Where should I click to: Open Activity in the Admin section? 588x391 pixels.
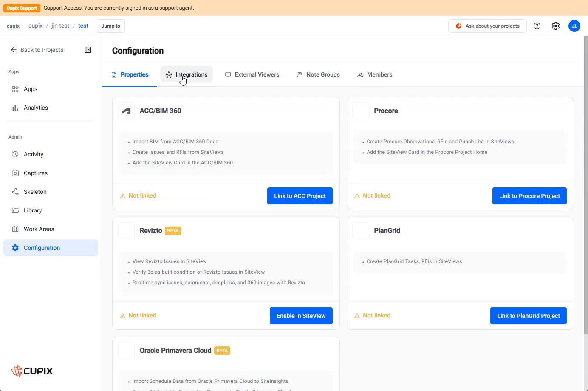[x=51, y=154]
